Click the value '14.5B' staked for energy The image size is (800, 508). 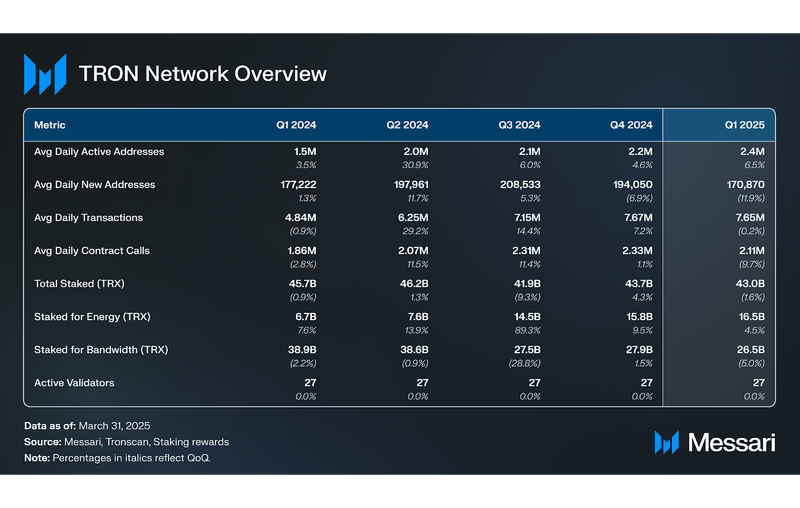pyautogui.click(x=528, y=317)
